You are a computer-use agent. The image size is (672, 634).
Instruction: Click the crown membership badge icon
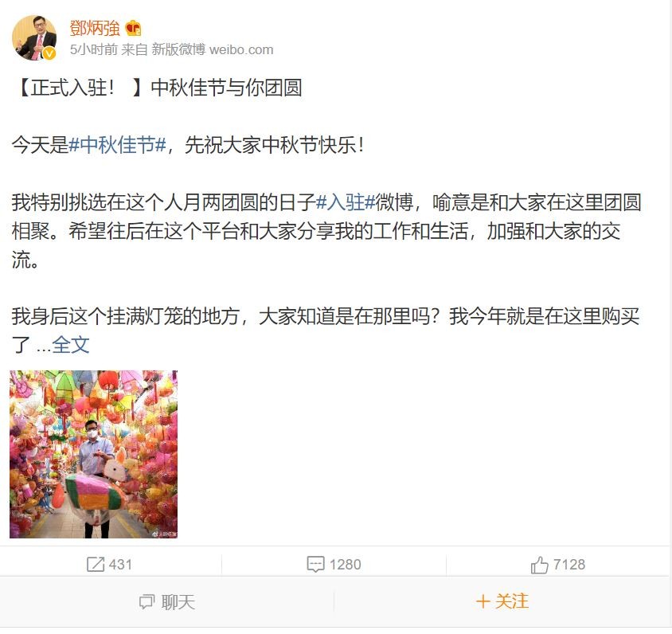pos(133,29)
